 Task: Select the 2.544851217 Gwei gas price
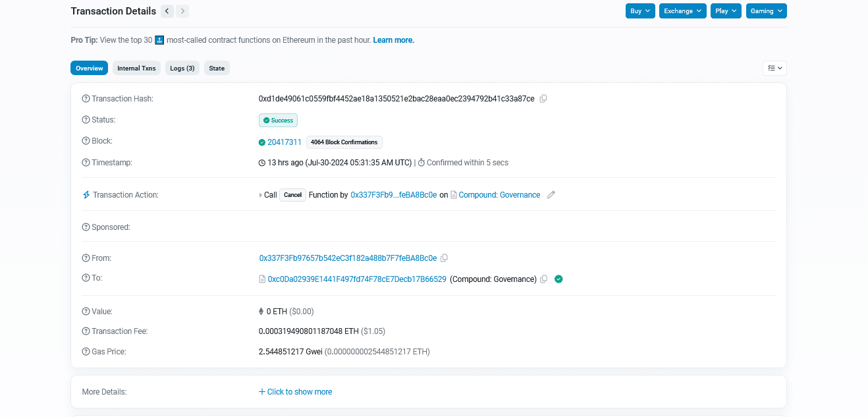[x=290, y=352]
